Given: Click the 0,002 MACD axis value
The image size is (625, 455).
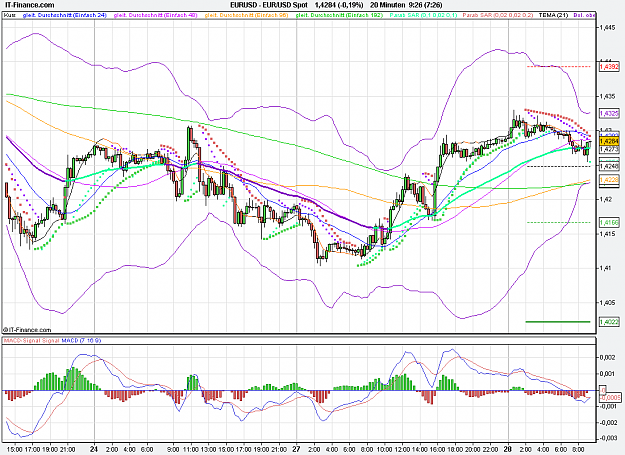Looking at the screenshot, I should [607, 357].
